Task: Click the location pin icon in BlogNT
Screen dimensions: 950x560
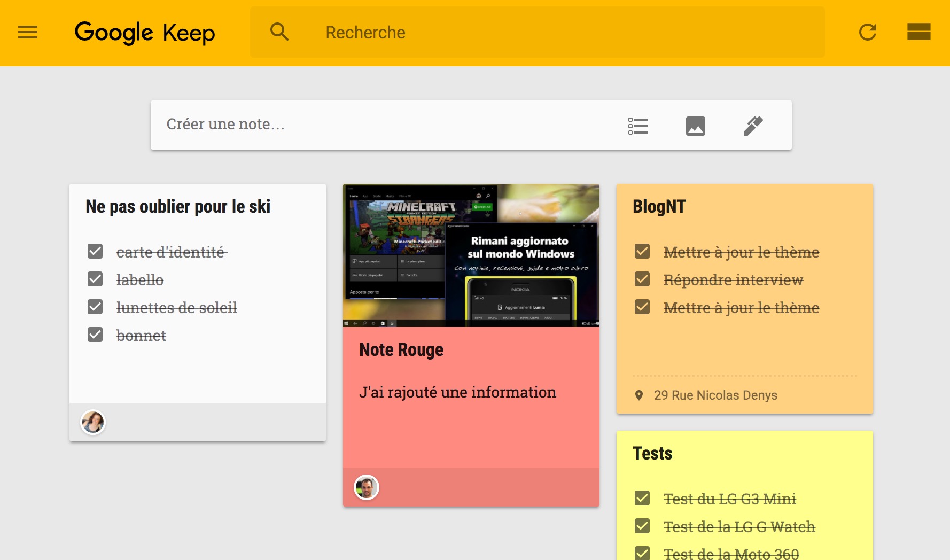Action: click(x=638, y=395)
